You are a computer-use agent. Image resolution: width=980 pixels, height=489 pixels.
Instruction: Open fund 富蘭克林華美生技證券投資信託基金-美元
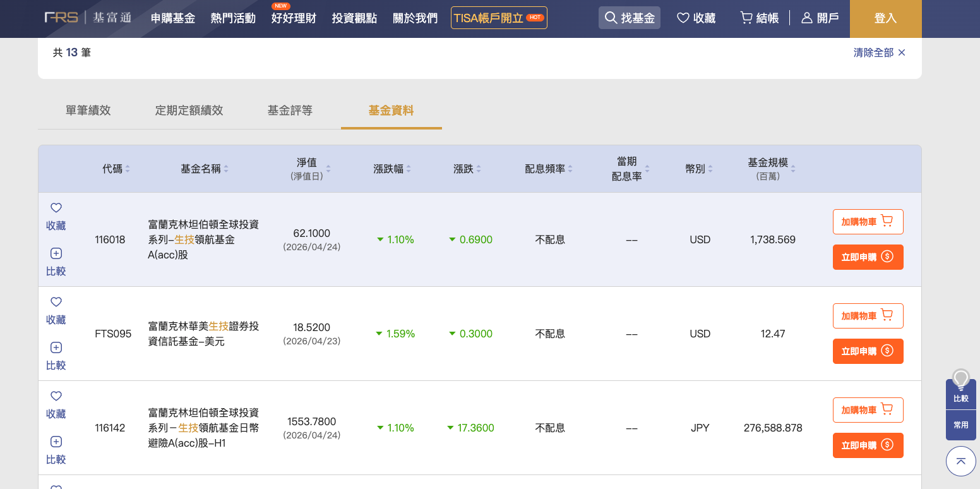pos(203,334)
